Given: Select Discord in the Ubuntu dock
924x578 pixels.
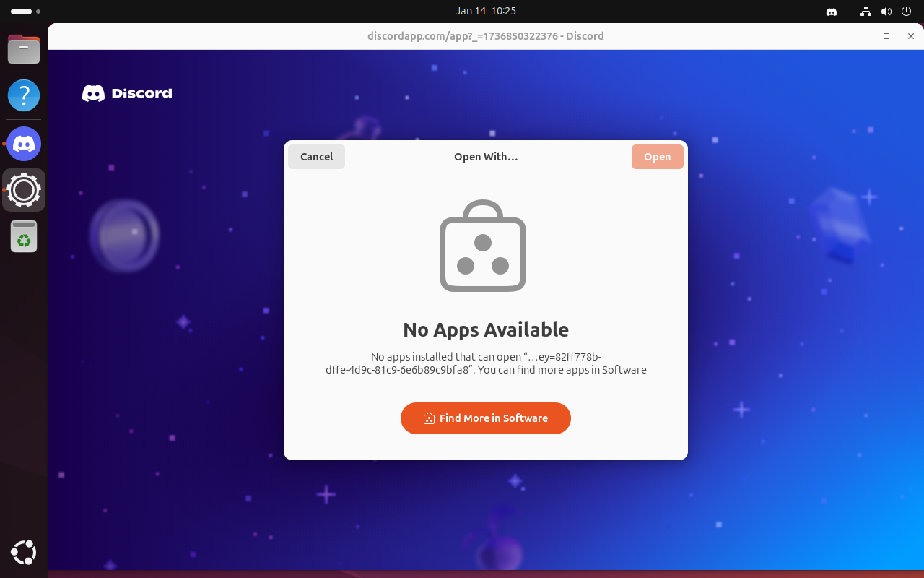Looking at the screenshot, I should click(x=24, y=143).
